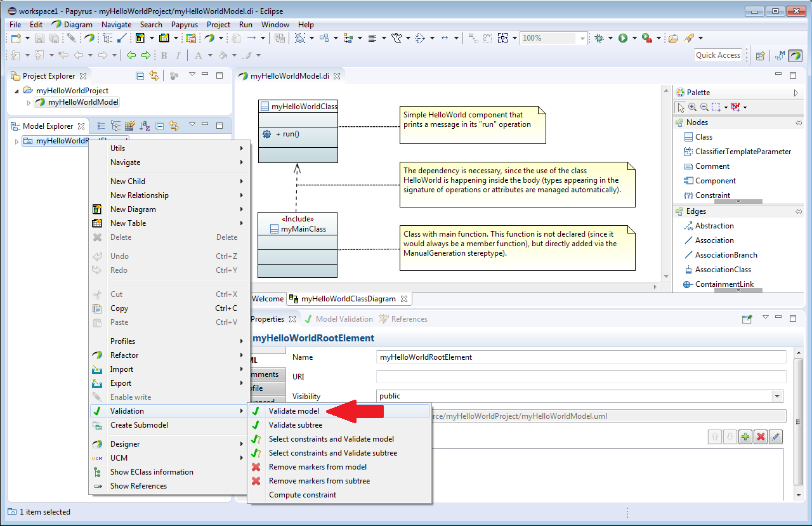
Task: Expand myHelloWorldRootElement node in Model Explorer
Action: pyautogui.click(x=16, y=141)
